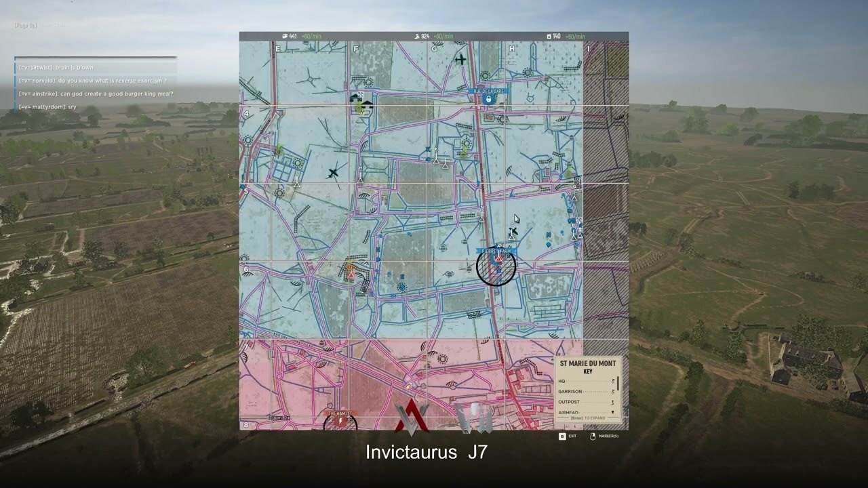Click The Hamlet sector icon
The width and height of the screenshot is (868, 488).
(x=340, y=421)
